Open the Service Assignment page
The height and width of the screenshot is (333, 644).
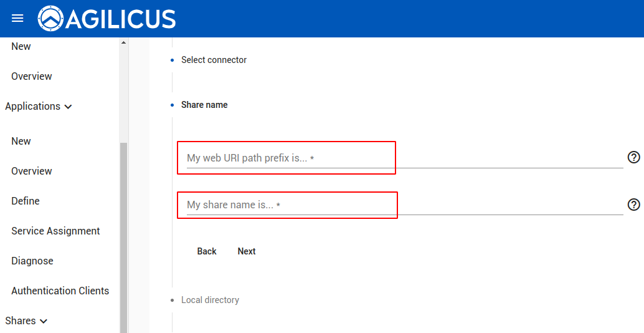tap(55, 231)
